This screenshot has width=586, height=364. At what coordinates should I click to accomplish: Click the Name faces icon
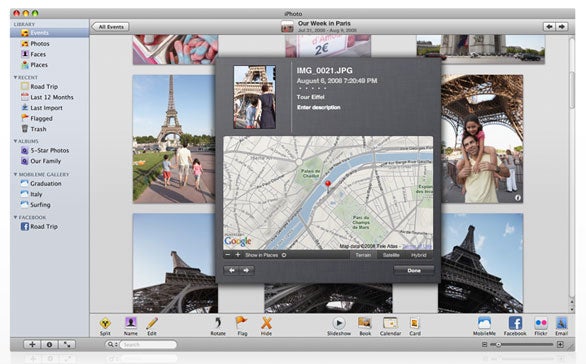(x=130, y=326)
